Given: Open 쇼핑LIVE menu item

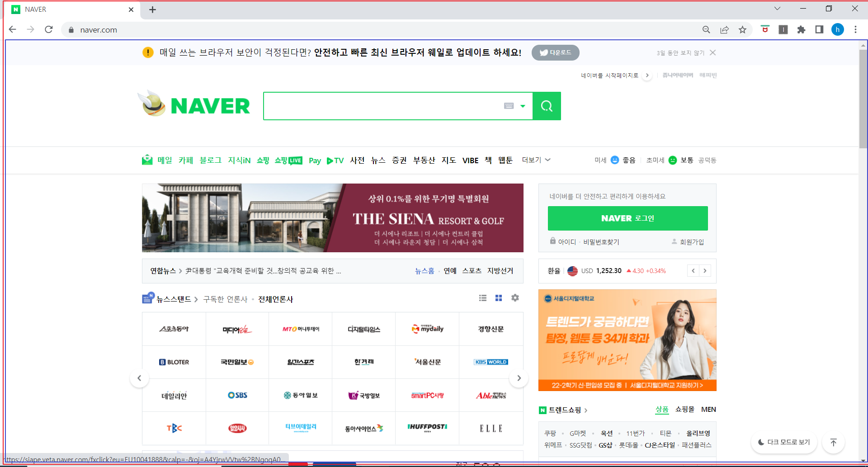Looking at the screenshot, I should tap(288, 160).
